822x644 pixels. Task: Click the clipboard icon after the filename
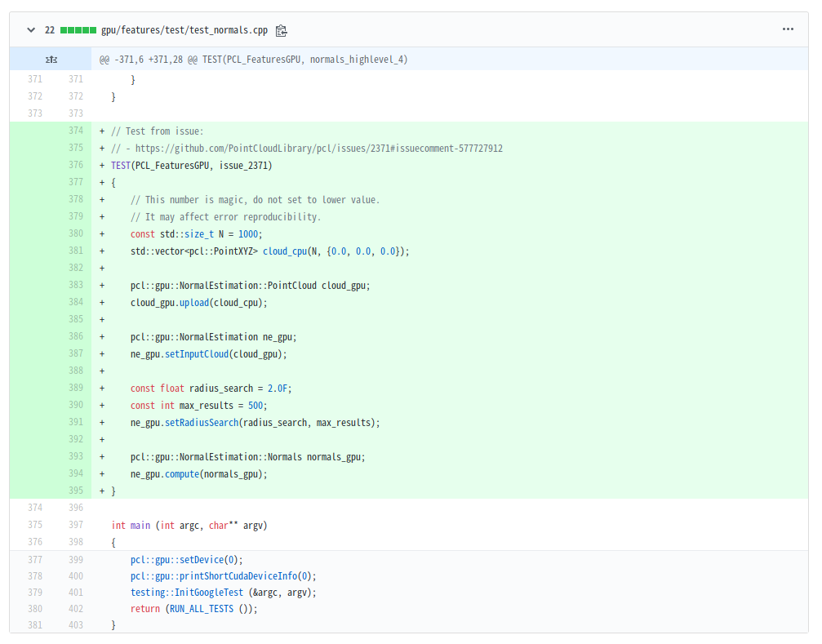(282, 29)
